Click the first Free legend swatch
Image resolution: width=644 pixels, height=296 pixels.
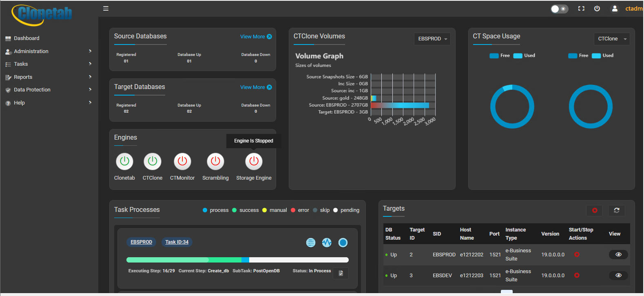coord(494,56)
